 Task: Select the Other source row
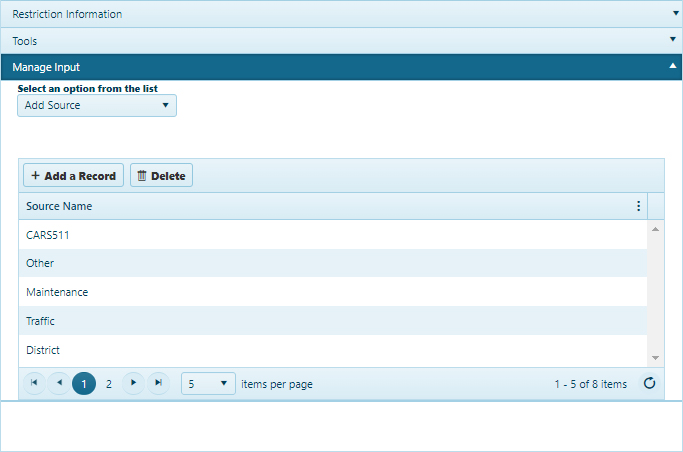(333, 263)
